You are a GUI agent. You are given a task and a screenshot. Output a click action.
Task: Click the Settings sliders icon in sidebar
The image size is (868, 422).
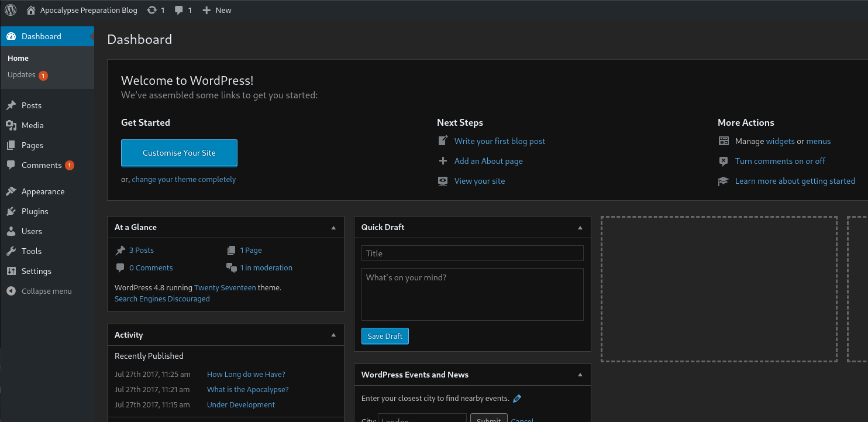[11, 271]
